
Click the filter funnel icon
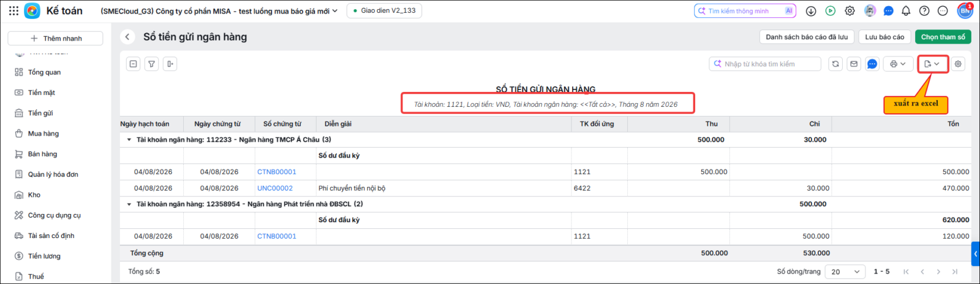click(152, 64)
